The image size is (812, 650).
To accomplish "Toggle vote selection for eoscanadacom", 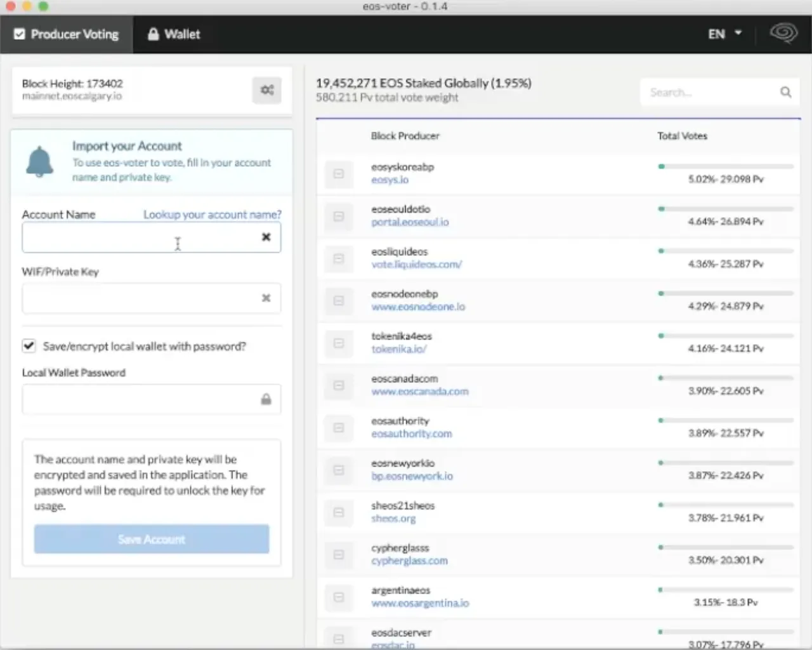I will point(339,385).
